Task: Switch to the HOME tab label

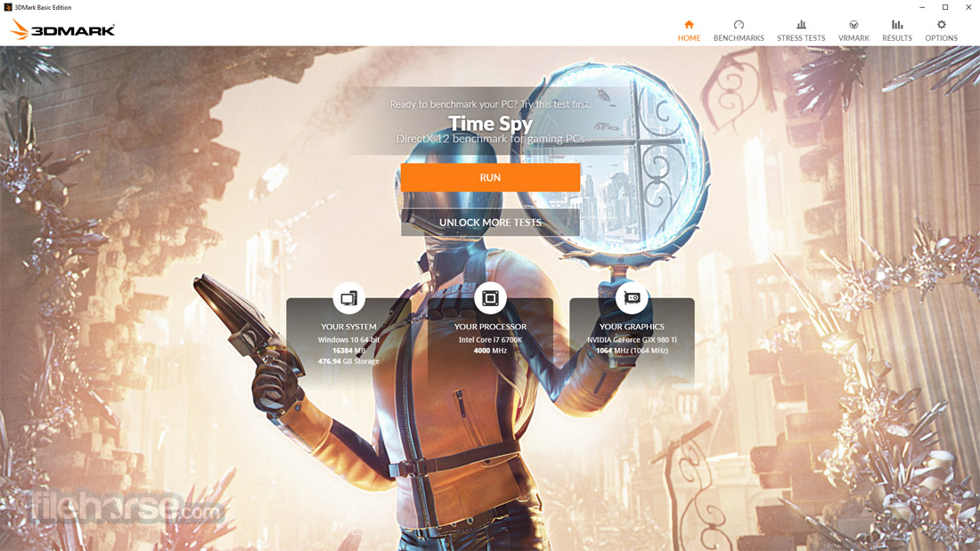Action: coord(689,38)
